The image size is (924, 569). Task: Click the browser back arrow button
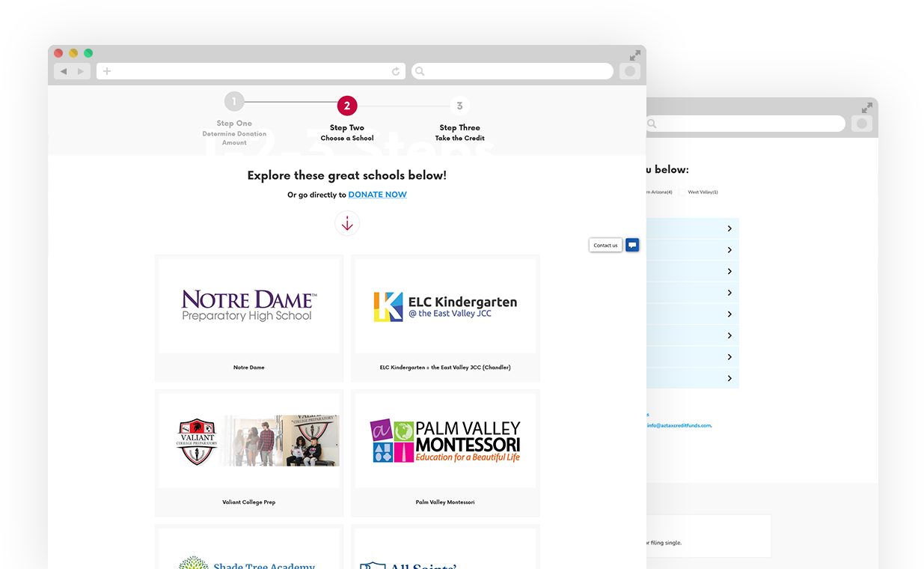pyautogui.click(x=64, y=71)
